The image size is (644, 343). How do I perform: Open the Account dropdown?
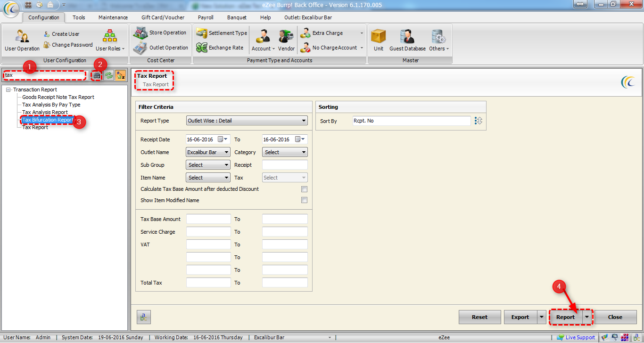click(263, 41)
